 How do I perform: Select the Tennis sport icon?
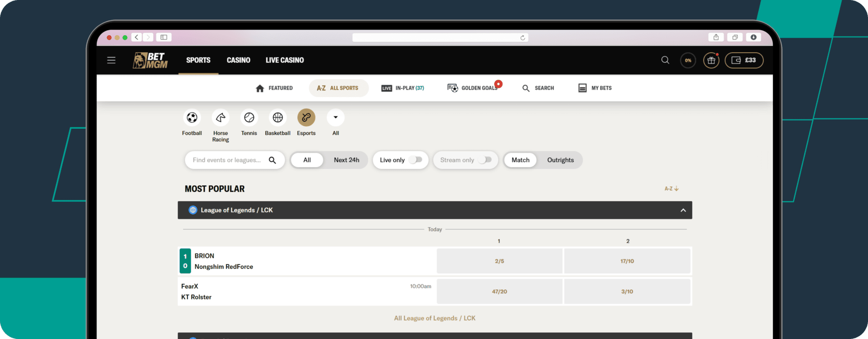249,117
